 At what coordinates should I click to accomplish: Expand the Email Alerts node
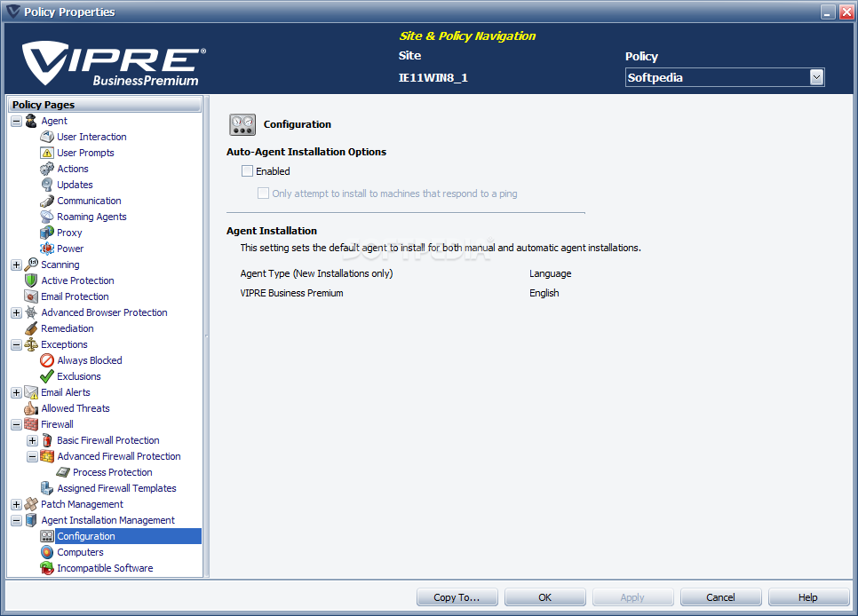[16, 393]
